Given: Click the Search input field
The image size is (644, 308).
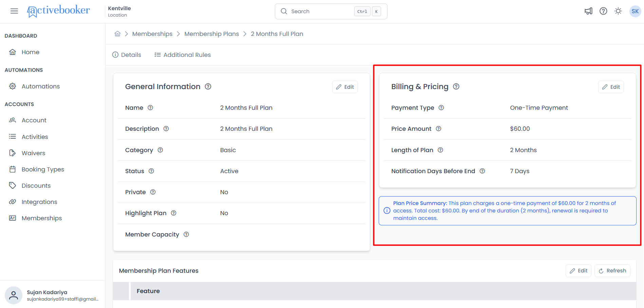Looking at the screenshot, I should tap(331, 12).
